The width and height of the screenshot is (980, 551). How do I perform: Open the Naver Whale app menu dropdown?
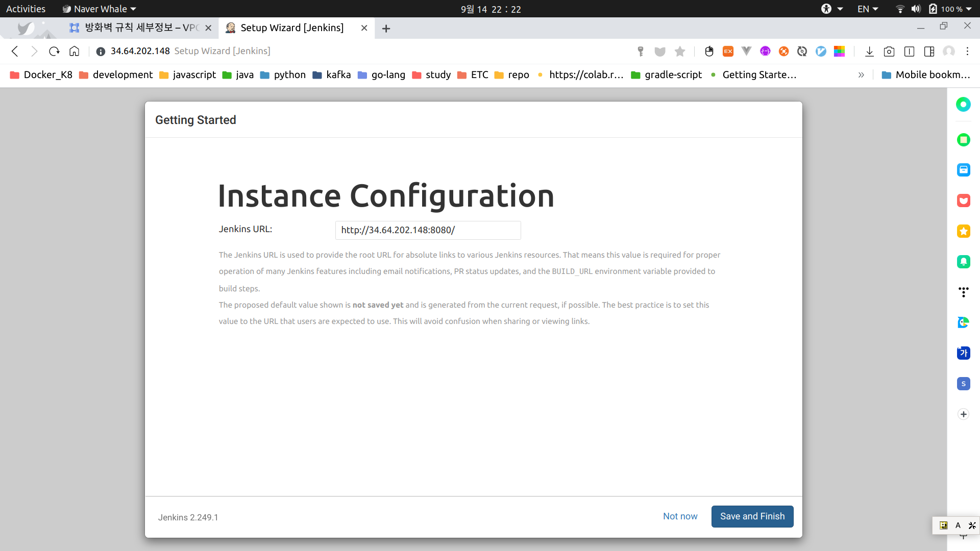tap(100, 9)
